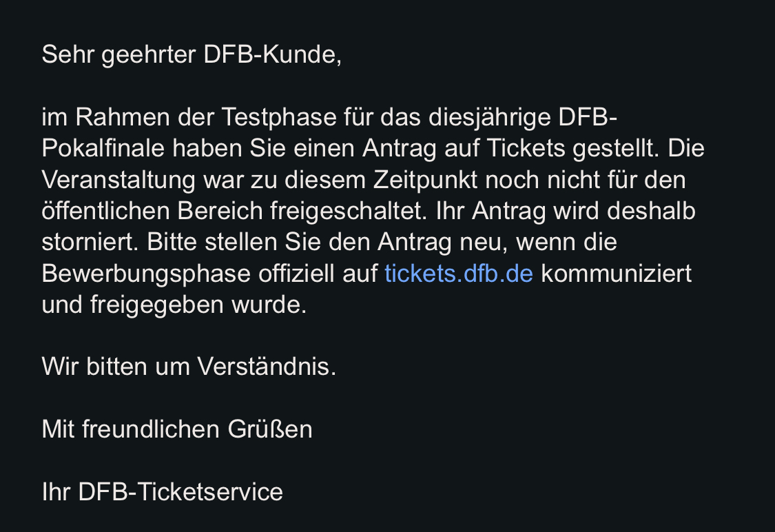The image size is (775, 532).
Task: Open the tickets.dfb.de link
Action: tap(459, 274)
